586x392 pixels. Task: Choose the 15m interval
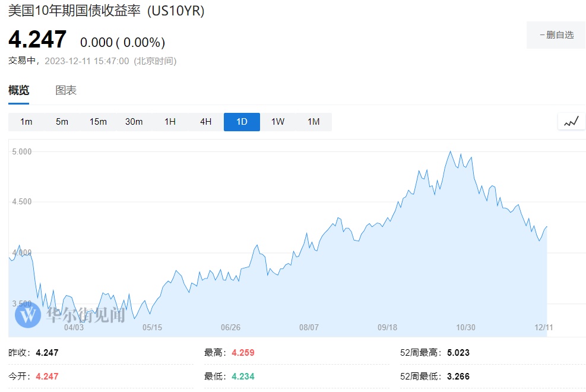(98, 122)
